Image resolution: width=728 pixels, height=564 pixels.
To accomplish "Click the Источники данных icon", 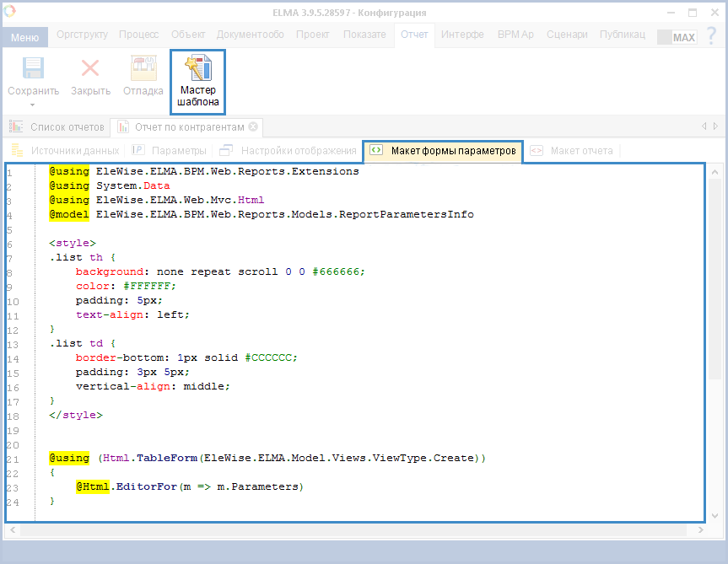I will click(x=17, y=150).
